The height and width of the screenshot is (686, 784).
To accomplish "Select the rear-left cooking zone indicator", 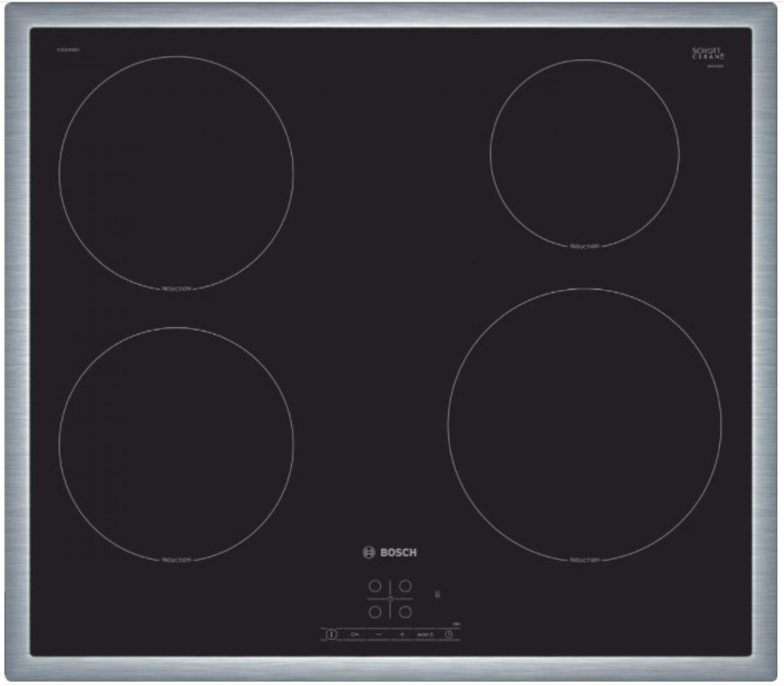I will [x=375, y=586].
